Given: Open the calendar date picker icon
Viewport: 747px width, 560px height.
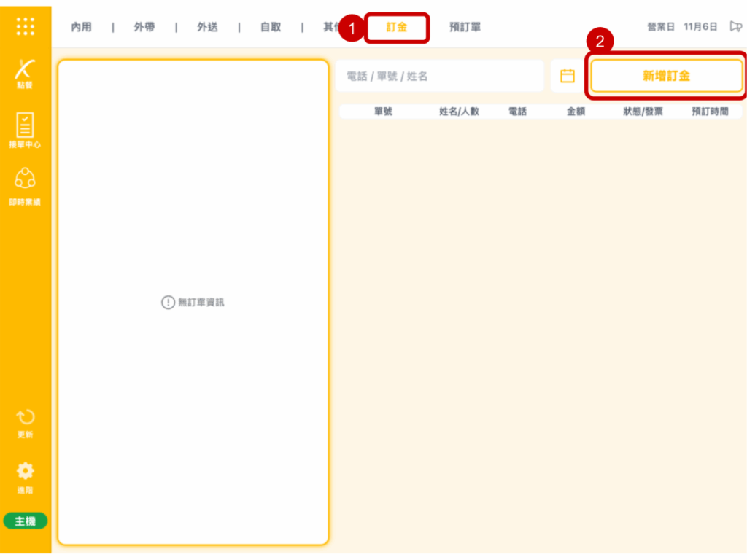Looking at the screenshot, I should (x=568, y=76).
